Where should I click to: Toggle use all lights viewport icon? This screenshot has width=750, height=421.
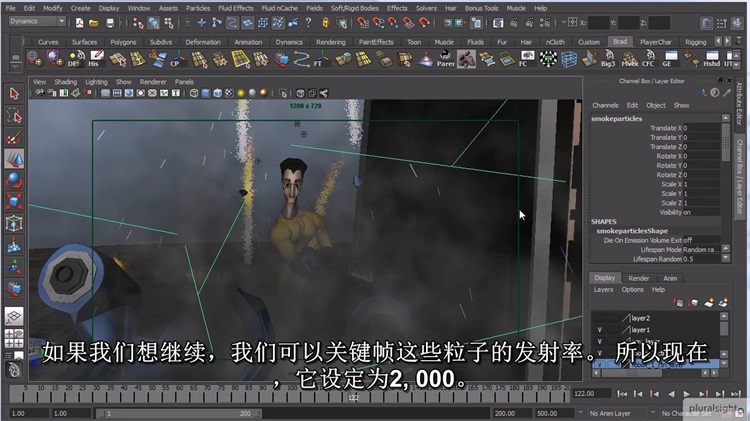pyautogui.click(x=241, y=93)
